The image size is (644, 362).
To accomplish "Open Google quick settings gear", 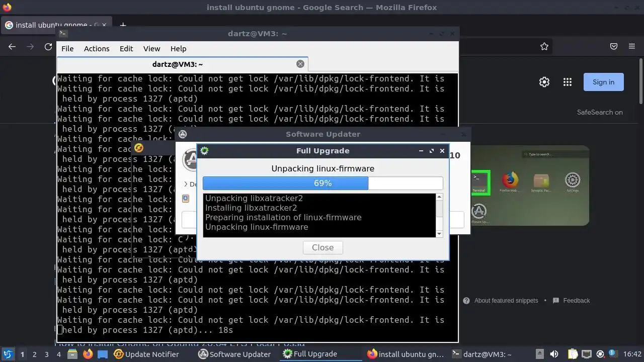I will pyautogui.click(x=544, y=82).
